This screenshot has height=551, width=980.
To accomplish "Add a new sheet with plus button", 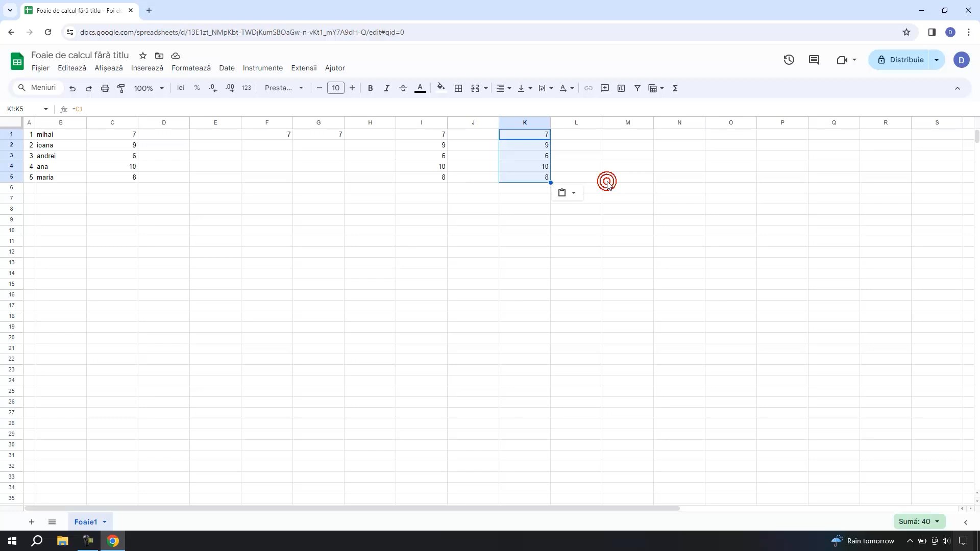I will (32, 522).
